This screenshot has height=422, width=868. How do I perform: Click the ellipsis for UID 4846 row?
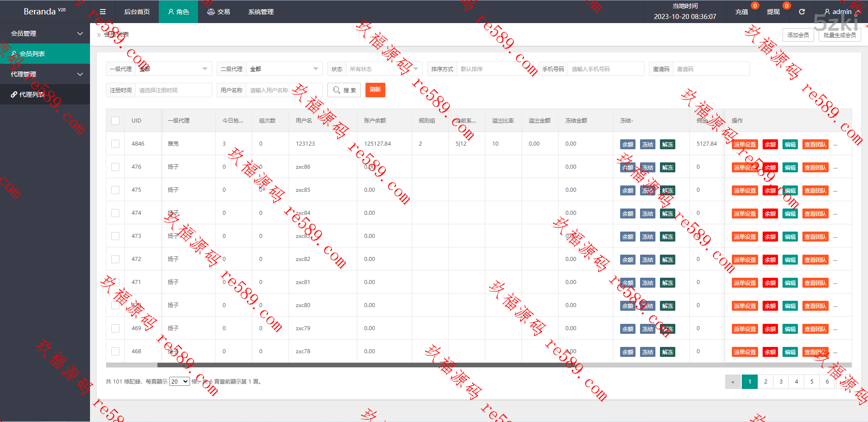[835, 145]
